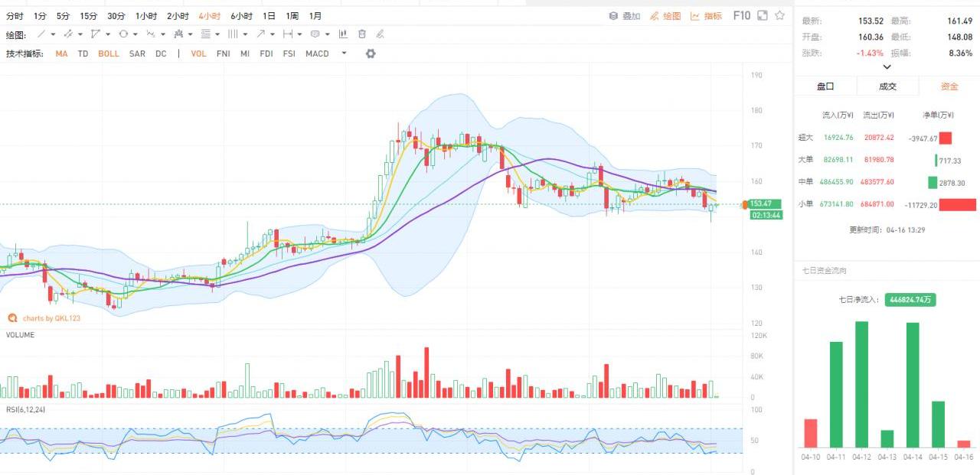Switch to the 盘口 tab

[x=825, y=86]
